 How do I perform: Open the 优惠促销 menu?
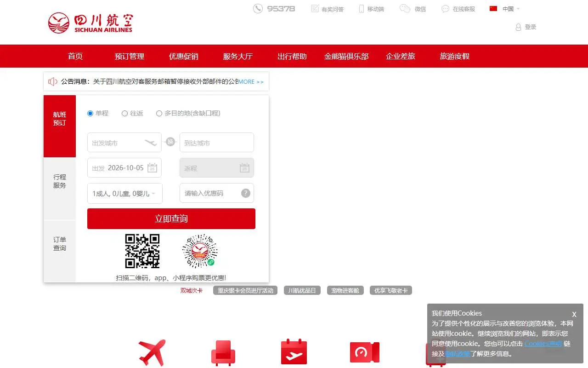coord(184,56)
